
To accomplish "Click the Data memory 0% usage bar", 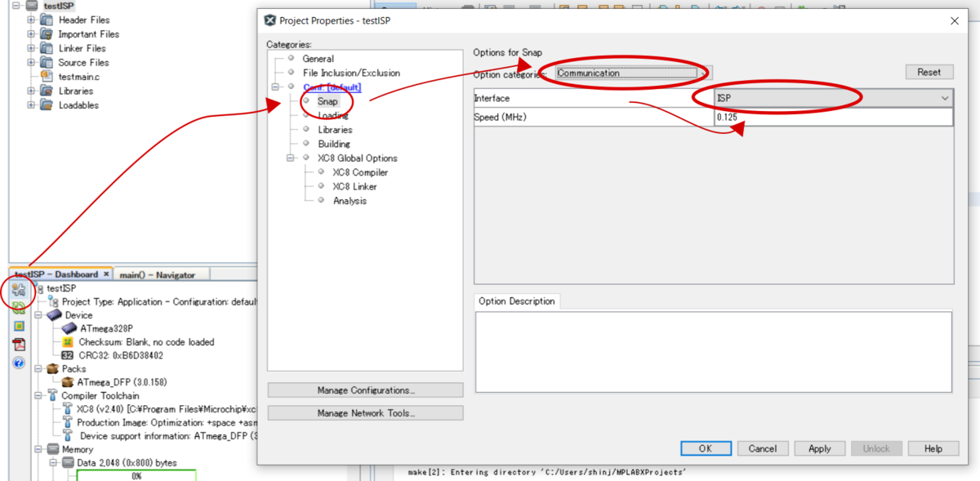I will coord(136,475).
